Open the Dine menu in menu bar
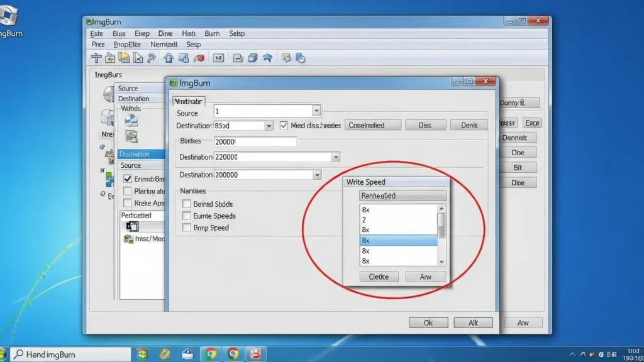Screen dimensions: 644x362 (x=165, y=33)
